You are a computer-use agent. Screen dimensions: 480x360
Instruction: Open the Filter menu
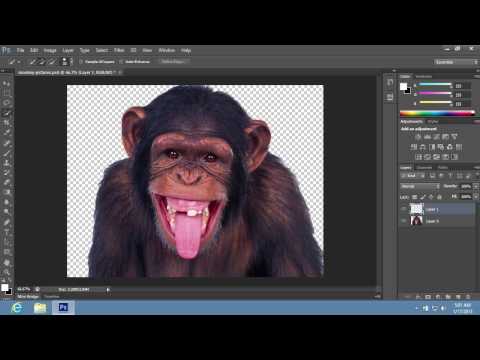(119, 50)
